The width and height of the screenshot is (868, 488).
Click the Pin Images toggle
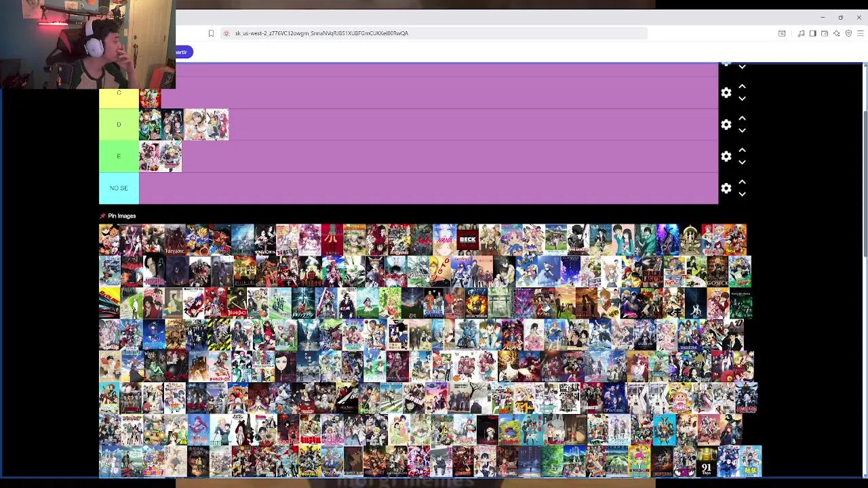[x=118, y=216]
